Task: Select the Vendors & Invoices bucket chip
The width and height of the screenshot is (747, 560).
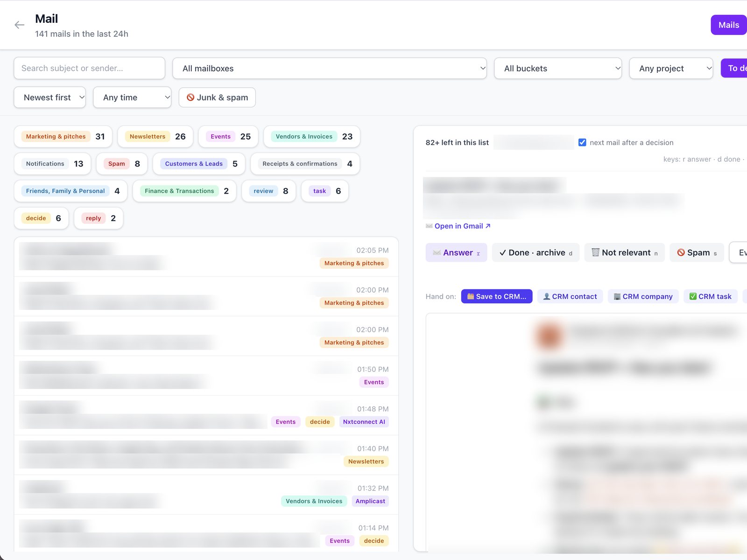Action: (x=312, y=137)
